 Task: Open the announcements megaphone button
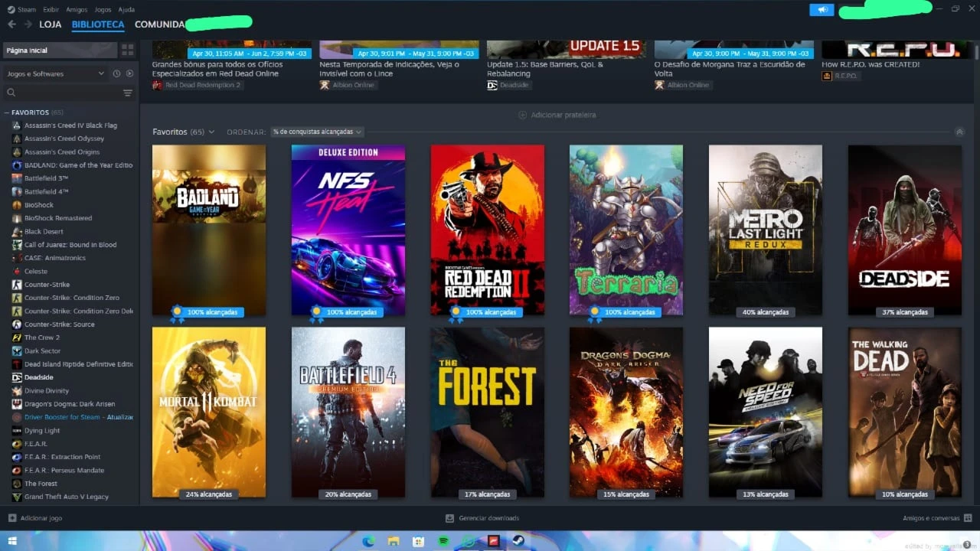pyautogui.click(x=822, y=10)
